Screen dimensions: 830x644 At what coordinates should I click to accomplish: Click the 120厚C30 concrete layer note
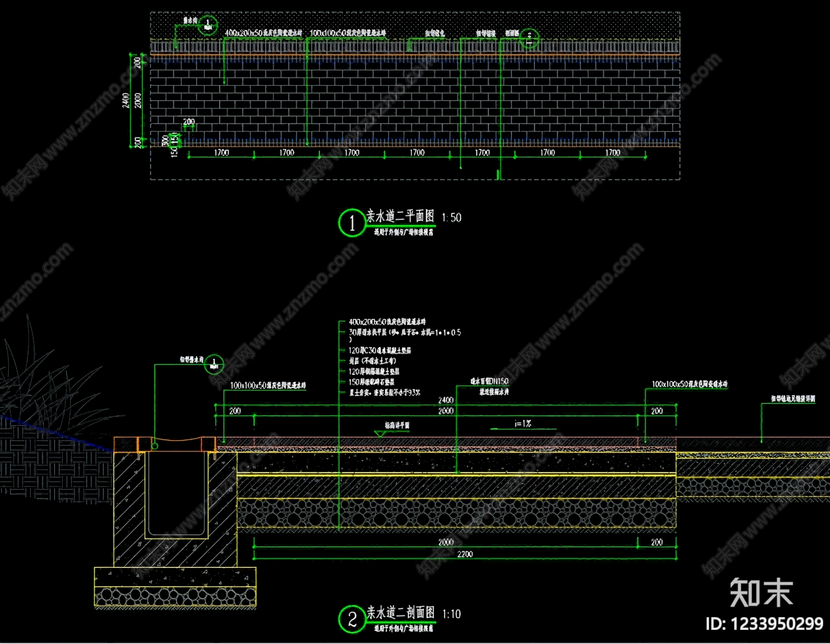click(380, 351)
